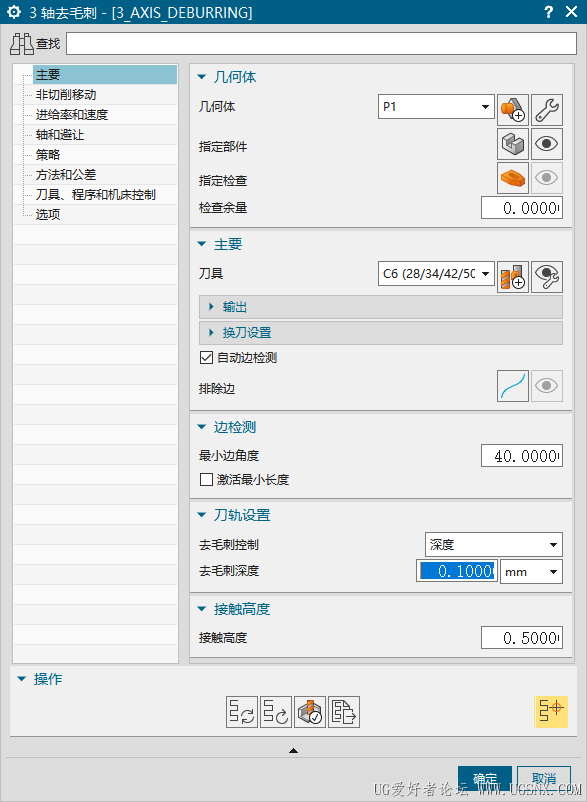
Task: Toggle the 自动边检测 checkbox
Action: pyautogui.click(x=206, y=358)
